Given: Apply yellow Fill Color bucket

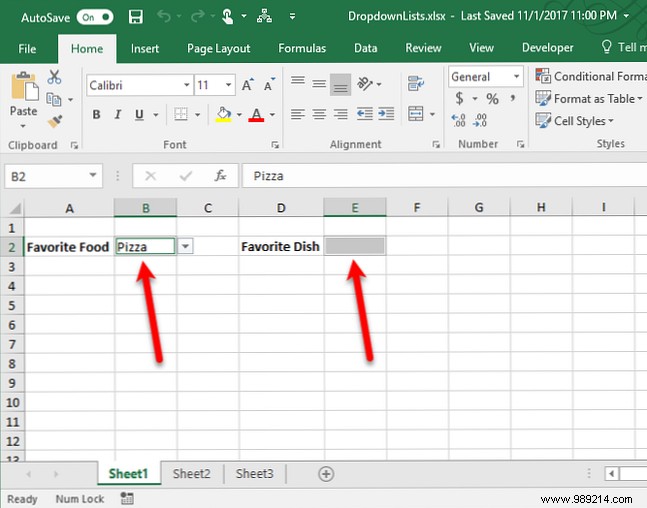Looking at the screenshot, I should pyautogui.click(x=224, y=114).
